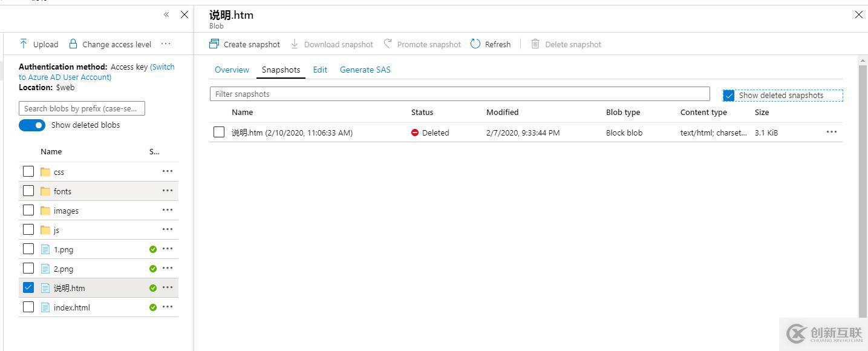Uncheck Show deleted snapshots checkbox
The width and height of the screenshot is (868, 351).
pyautogui.click(x=729, y=96)
